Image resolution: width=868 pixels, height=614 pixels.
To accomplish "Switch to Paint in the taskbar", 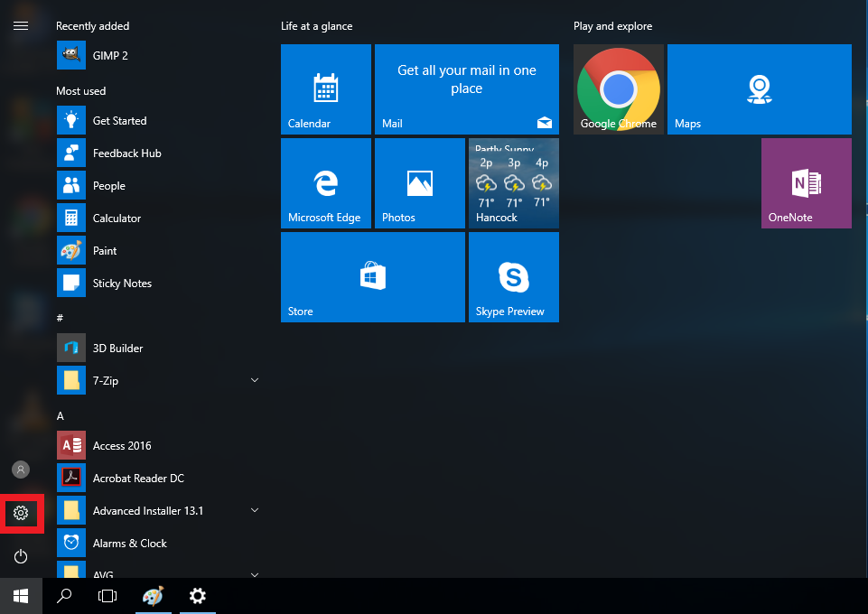I will point(154,596).
